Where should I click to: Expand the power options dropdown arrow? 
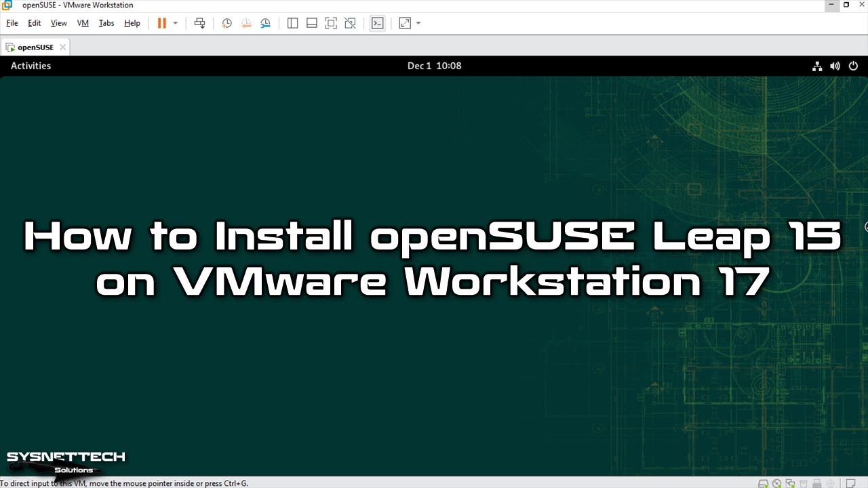click(x=175, y=23)
